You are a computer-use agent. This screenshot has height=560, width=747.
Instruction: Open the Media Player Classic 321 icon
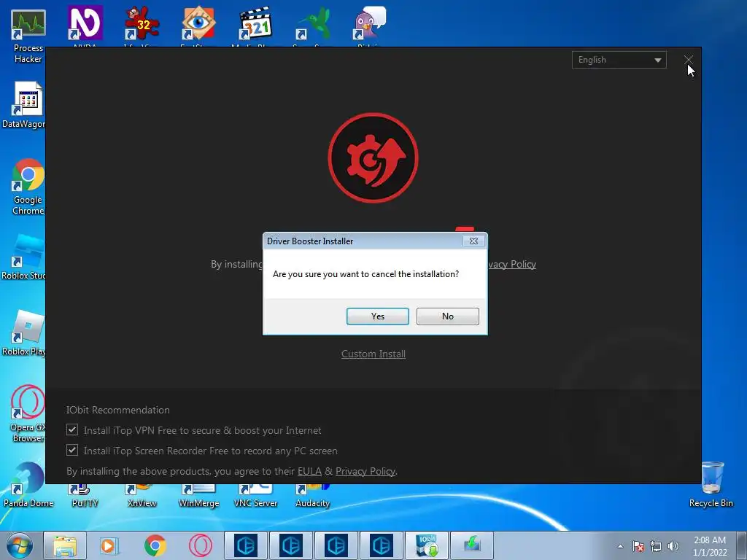click(x=255, y=26)
